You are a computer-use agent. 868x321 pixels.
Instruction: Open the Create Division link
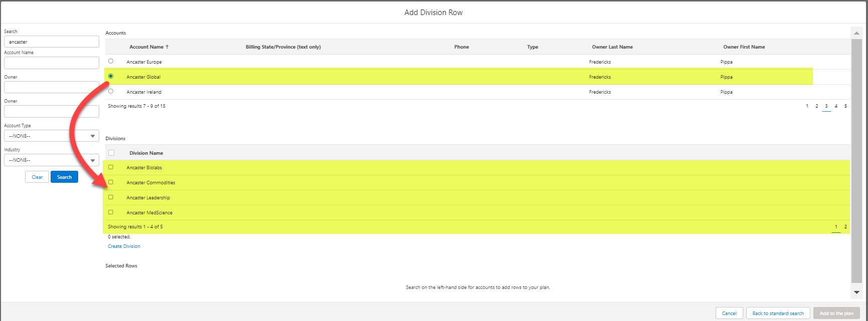(124, 246)
